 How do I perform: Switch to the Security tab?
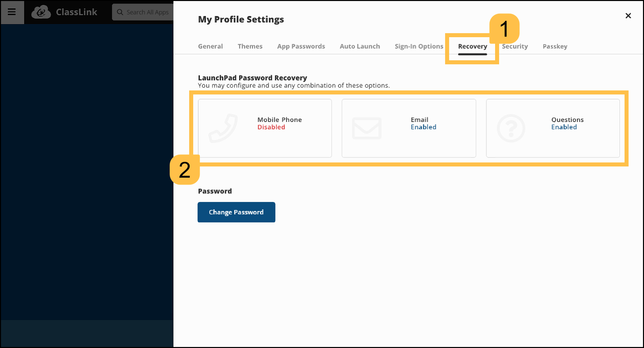pos(515,46)
